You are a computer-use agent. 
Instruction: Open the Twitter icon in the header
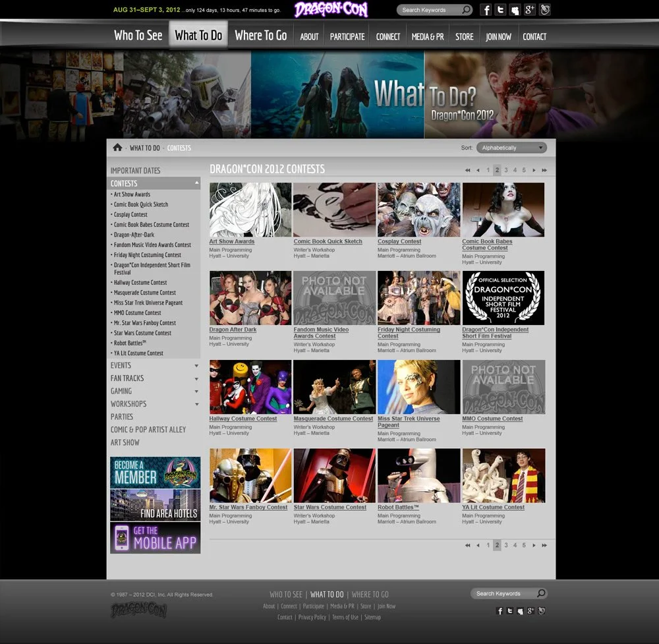coord(500,10)
